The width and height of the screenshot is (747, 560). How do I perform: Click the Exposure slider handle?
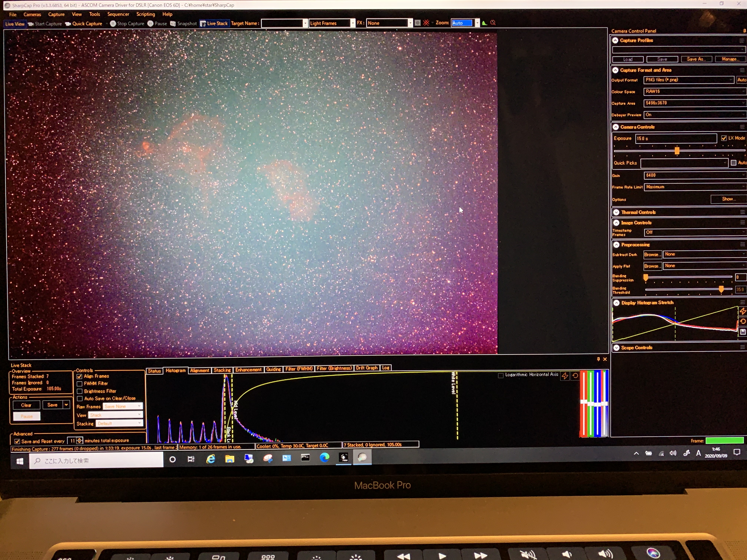coord(677,151)
